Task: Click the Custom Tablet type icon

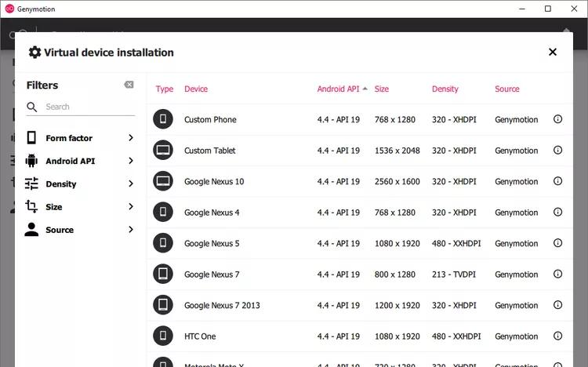Action: (x=163, y=150)
